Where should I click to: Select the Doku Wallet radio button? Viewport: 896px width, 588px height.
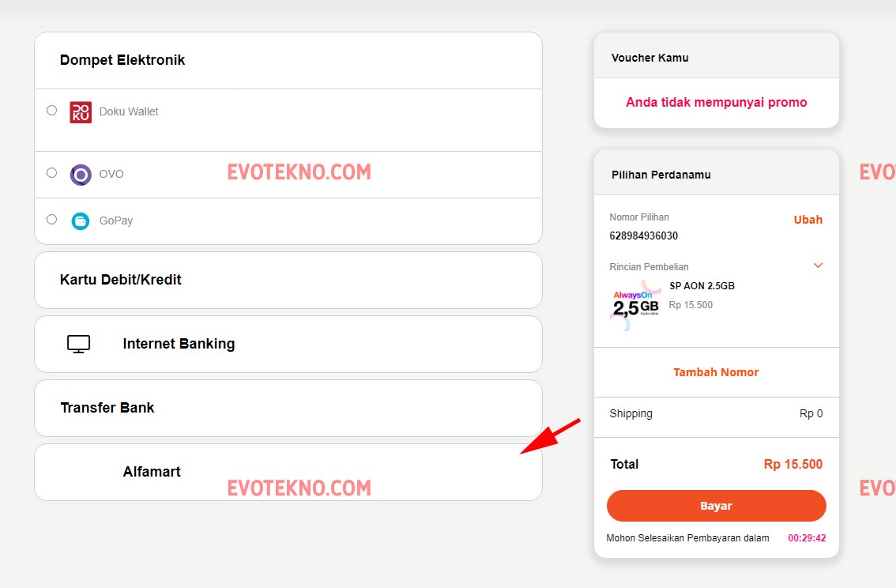[52, 111]
